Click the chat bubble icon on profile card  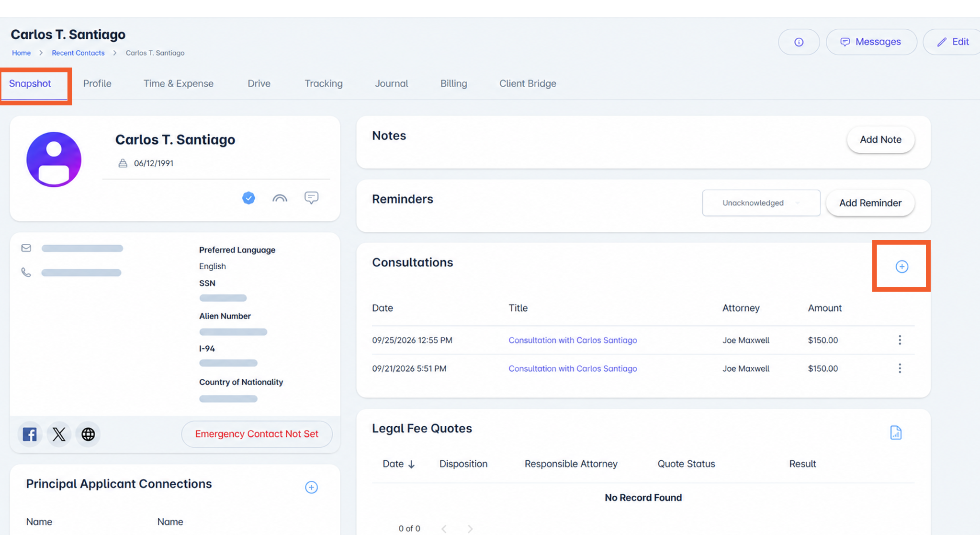click(312, 198)
